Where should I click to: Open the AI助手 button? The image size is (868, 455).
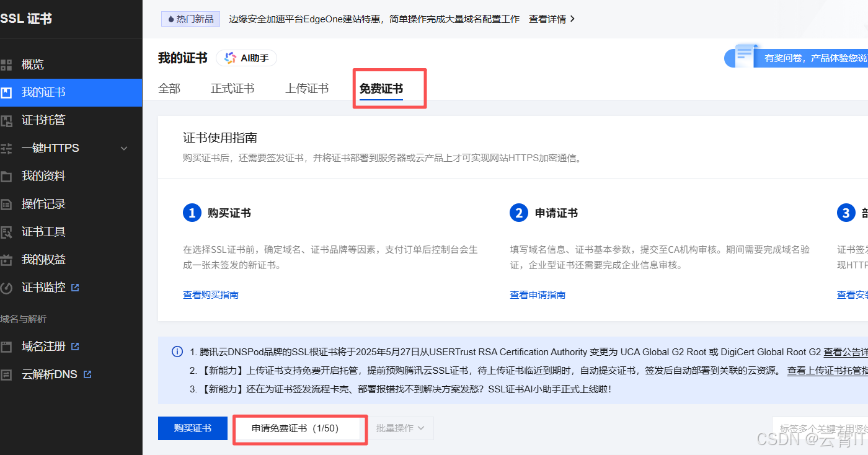pyautogui.click(x=247, y=58)
